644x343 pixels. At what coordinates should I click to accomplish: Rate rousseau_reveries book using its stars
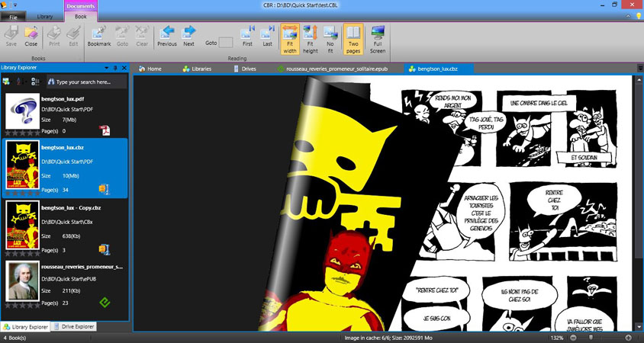[23, 306]
